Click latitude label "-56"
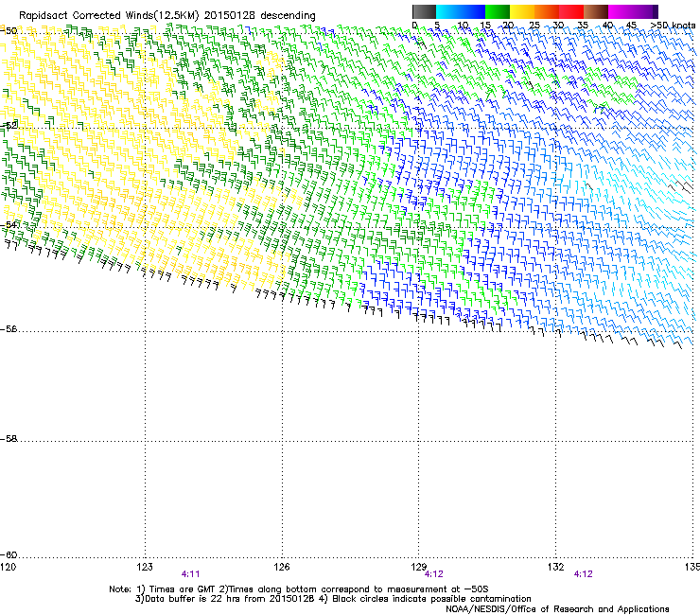The width and height of the screenshot is (700, 615). 9,329
